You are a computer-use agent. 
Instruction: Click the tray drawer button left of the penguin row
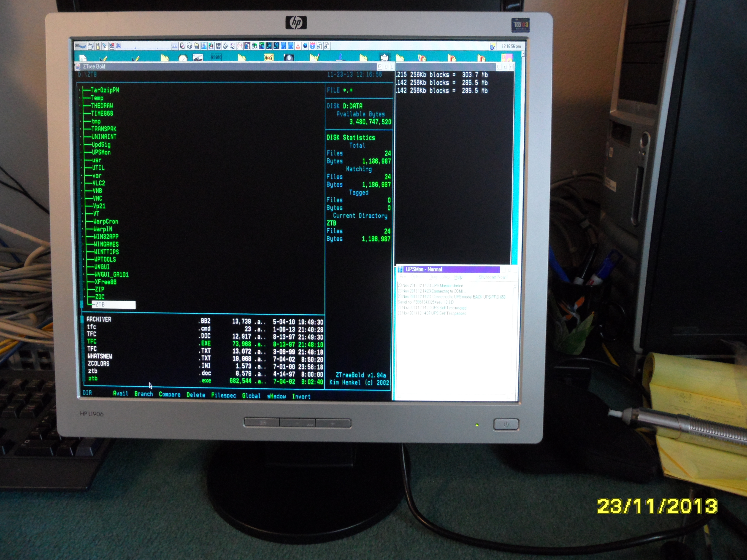(175, 46)
